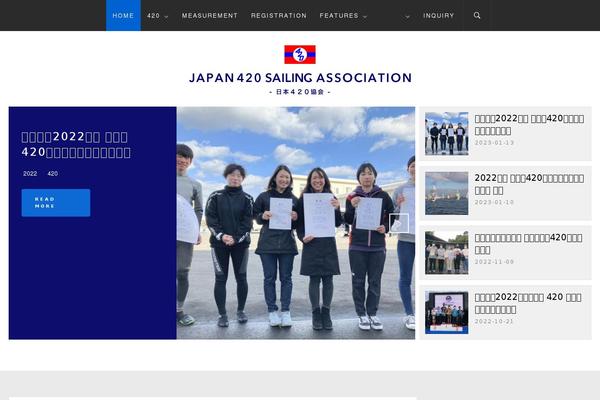Expand the 420 dropdown chevron
The height and width of the screenshot is (400, 600).
166,17
